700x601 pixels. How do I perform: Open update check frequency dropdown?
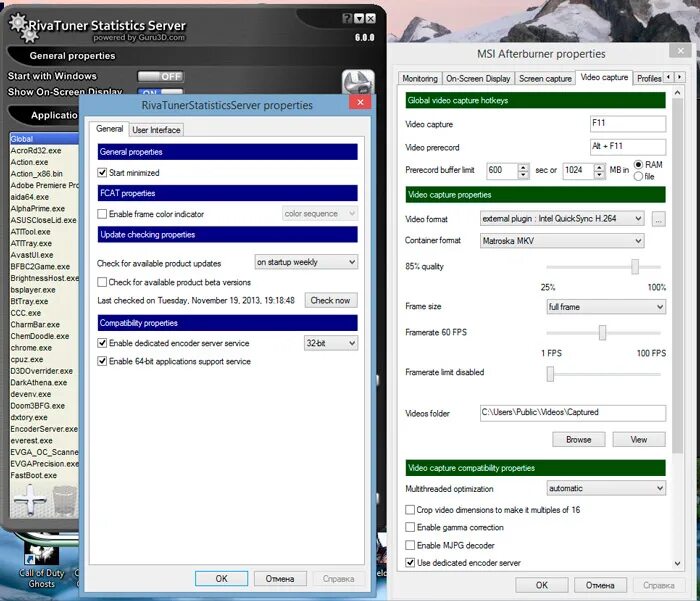tap(306, 262)
